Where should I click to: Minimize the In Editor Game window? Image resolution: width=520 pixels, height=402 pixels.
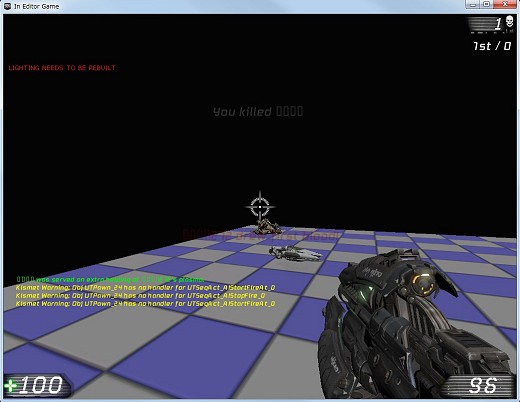[473, 5]
